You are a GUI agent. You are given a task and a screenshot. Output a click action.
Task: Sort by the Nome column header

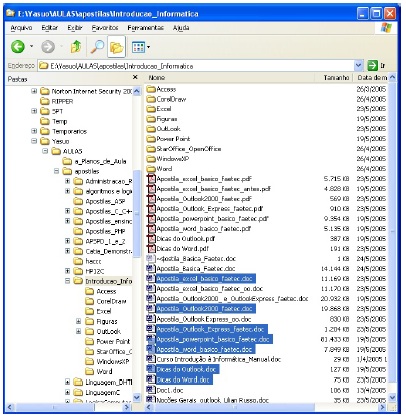229,78
